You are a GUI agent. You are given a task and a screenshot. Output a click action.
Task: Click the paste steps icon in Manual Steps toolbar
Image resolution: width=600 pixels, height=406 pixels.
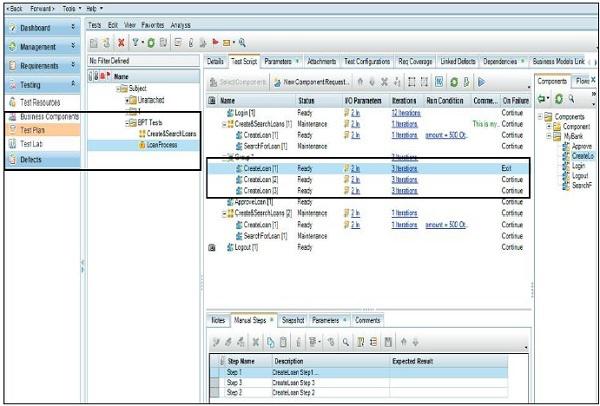pyautogui.click(x=282, y=342)
